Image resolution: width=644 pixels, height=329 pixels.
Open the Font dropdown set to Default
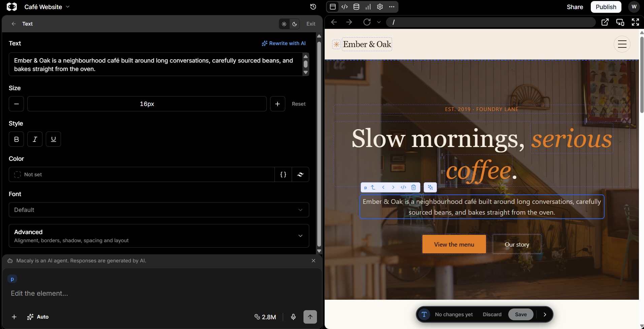point(159,210)
